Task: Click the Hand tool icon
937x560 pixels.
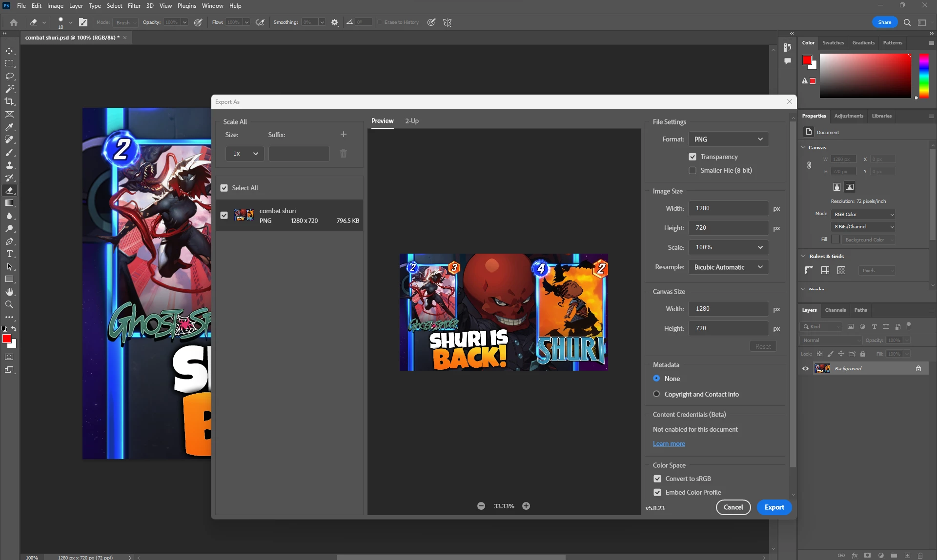Action: click(9, 292)
